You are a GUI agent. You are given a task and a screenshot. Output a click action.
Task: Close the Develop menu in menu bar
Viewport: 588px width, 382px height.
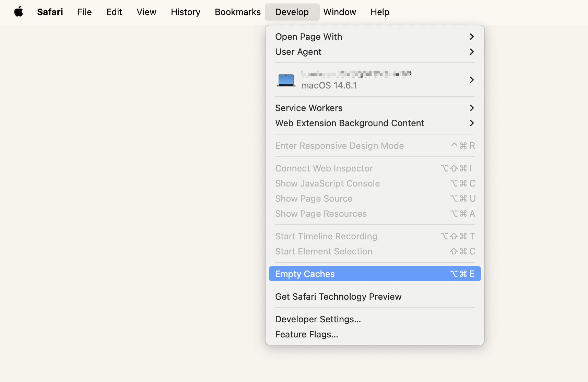(x=292, y=12)
